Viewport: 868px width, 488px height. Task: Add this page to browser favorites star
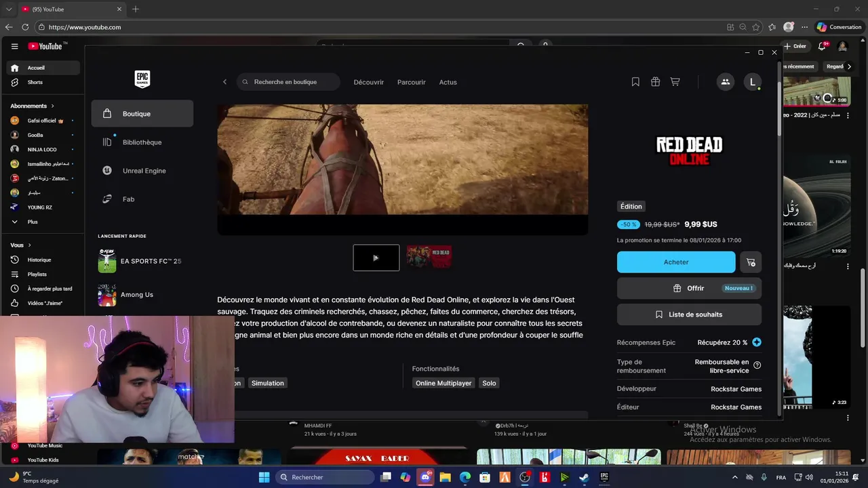click(x=757, y=27)
